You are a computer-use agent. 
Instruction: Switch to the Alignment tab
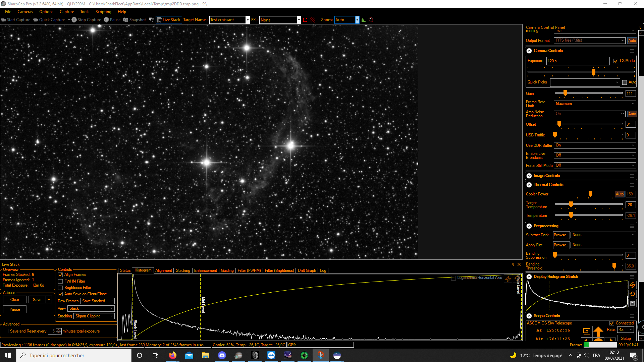point(164,270)
